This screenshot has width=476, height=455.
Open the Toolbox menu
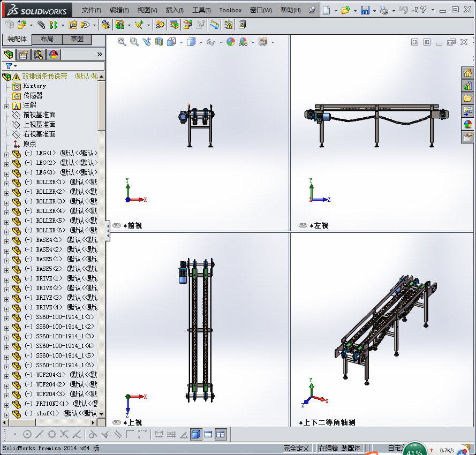pyautogui.click(x=230, y=10)
